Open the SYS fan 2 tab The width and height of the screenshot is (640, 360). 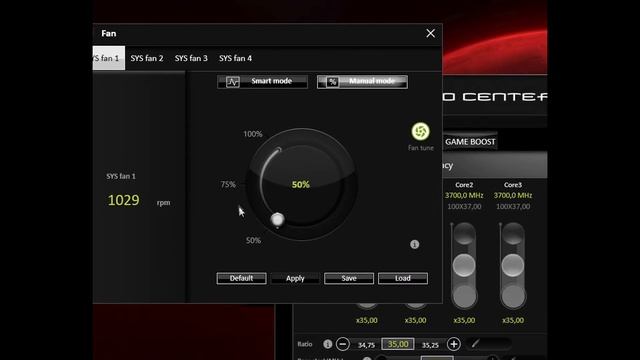(x=147, y=58)
